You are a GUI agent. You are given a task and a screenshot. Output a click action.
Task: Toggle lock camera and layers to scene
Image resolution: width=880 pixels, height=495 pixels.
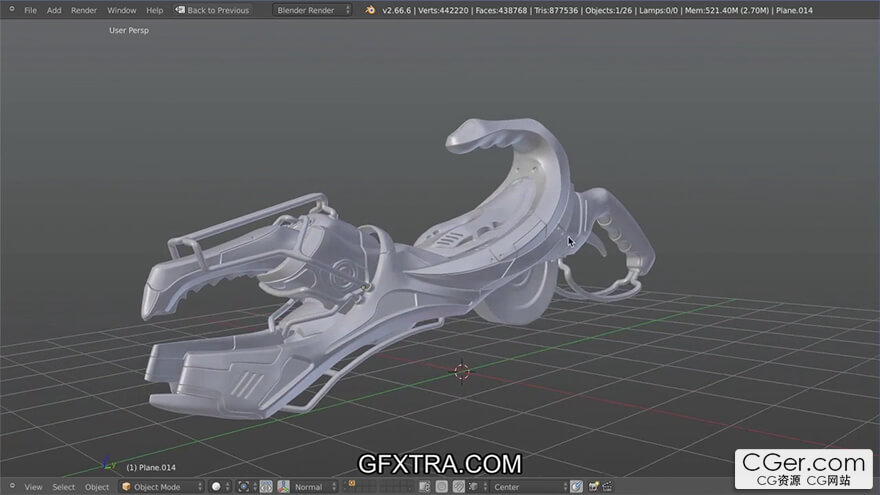tap(425, 487)
